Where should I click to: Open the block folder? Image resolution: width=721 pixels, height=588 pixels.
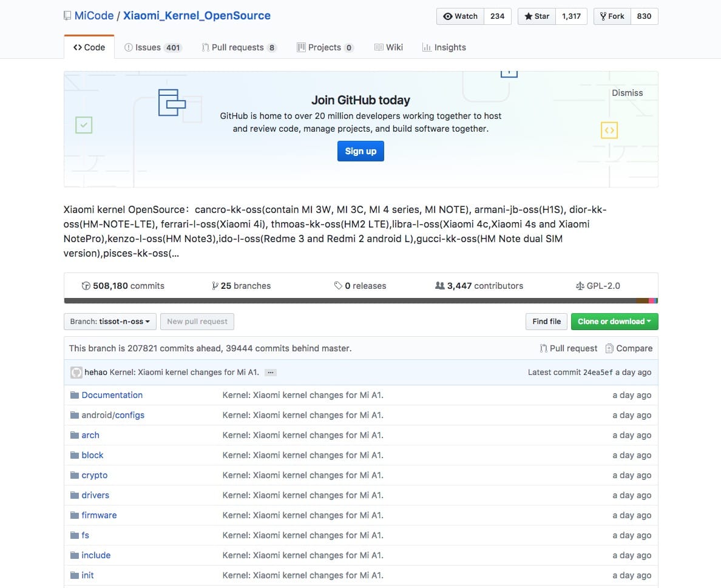coord(92,455)
